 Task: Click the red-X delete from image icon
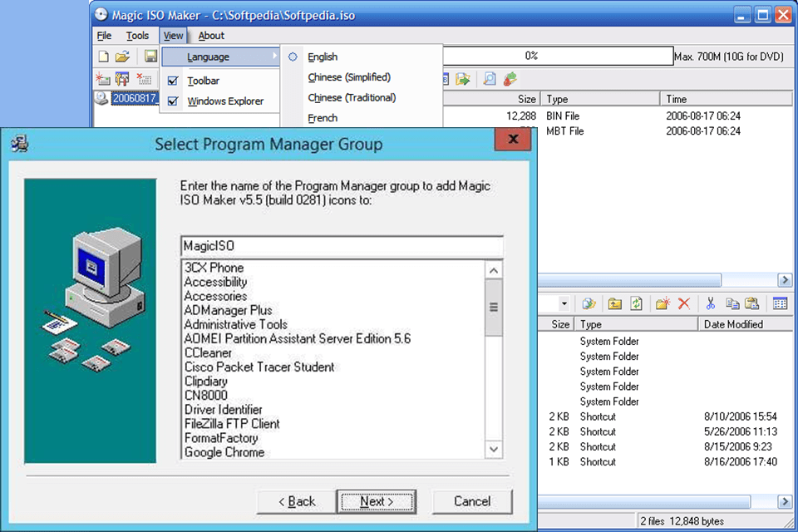[144, 79]
